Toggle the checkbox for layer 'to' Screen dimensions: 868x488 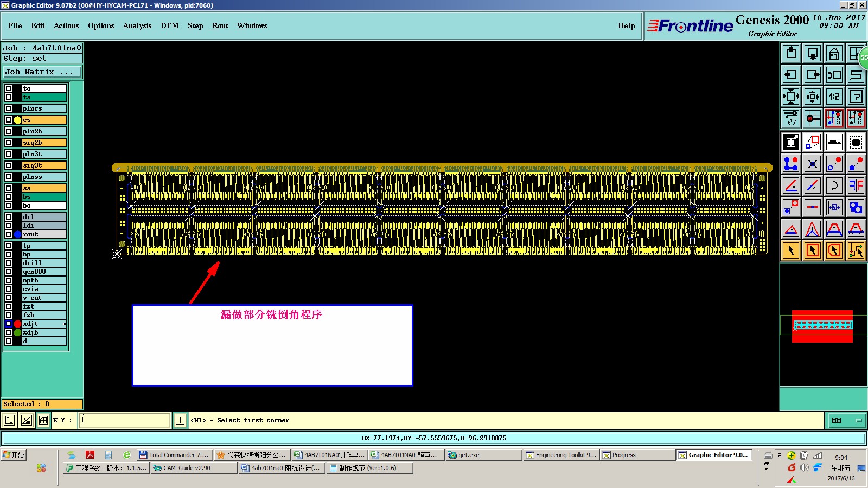9,88
